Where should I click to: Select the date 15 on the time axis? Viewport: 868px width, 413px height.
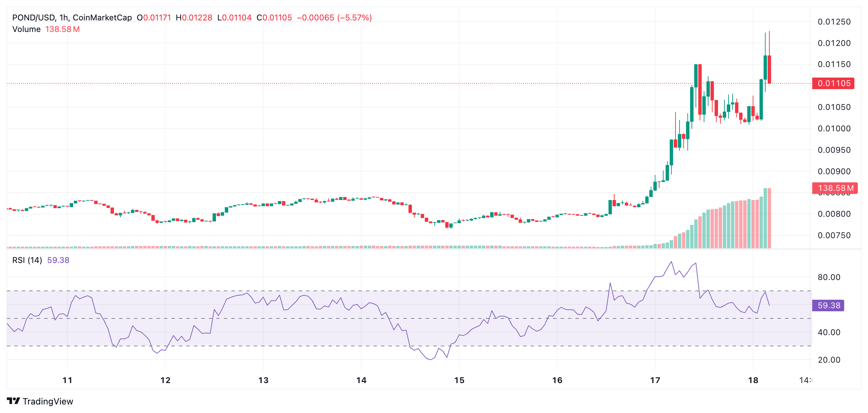coord(459,380)
